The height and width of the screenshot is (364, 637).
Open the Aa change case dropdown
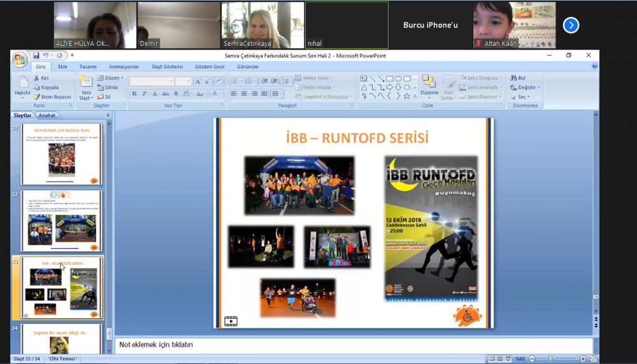coord(200,94)
